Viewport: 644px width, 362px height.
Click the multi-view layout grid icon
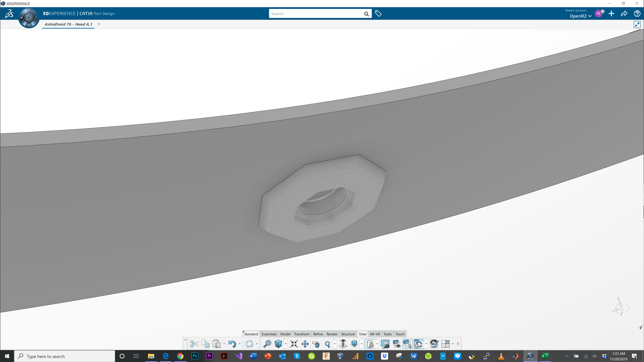coord(445,344)
